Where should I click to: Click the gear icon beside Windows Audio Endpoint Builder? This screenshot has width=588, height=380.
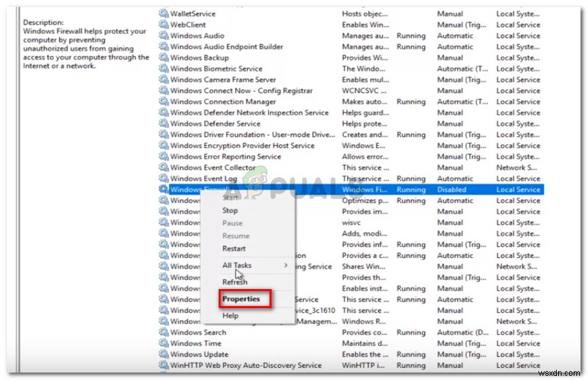point(164,46)
